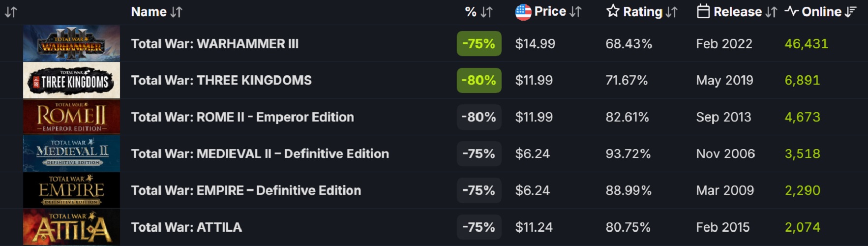Image resolution: width=868 pixels, height=246 pixels.
Task: Open Total War: WARHAMMER III thumbnail
Action: pyautogui.click(x=71, y=43)
